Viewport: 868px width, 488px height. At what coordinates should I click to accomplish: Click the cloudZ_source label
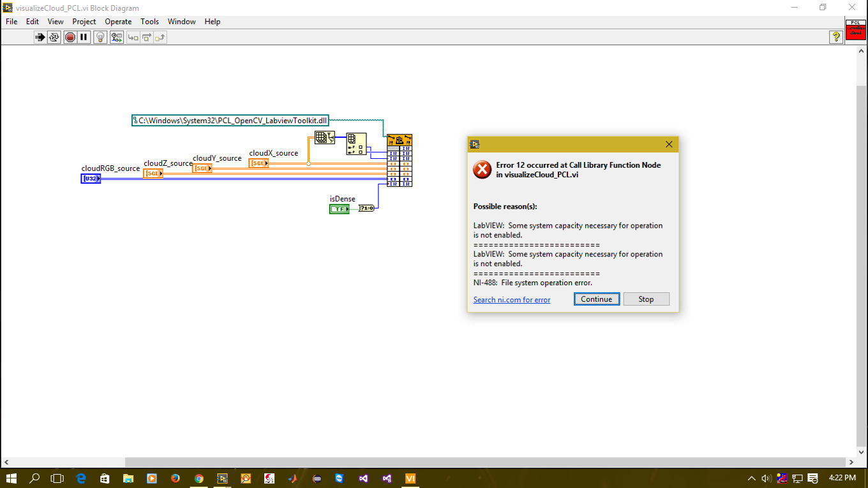[168, 163]
